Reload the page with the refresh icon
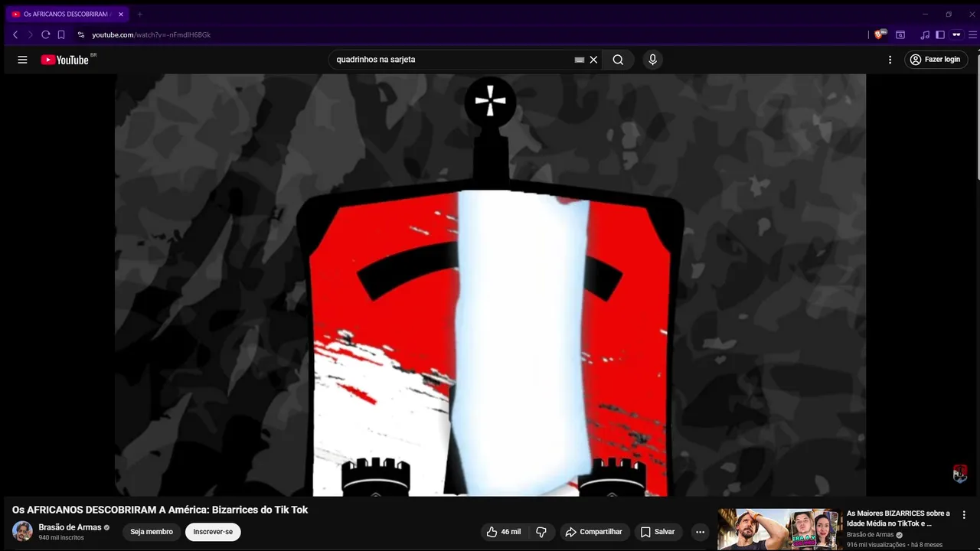 coord(46,34)
